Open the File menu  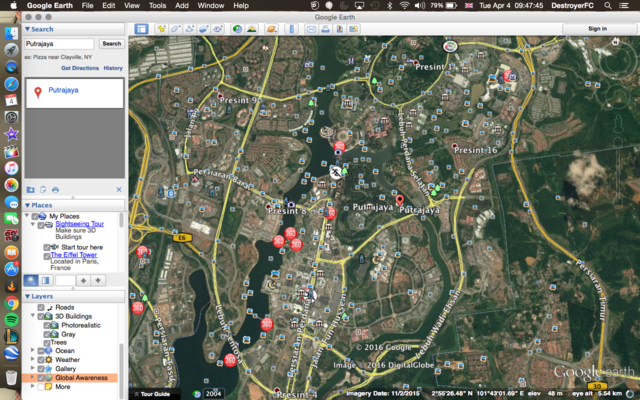pos(87,5)
